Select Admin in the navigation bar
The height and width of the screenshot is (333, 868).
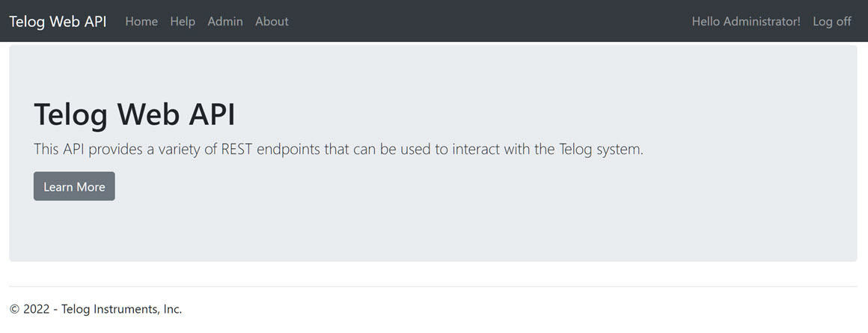point(225,22)
